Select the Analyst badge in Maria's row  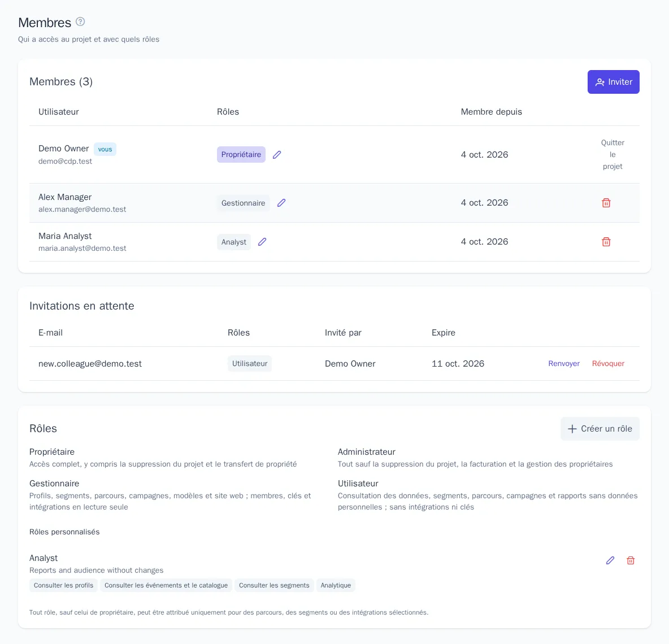pyautogui.click(x=234, y=242)
